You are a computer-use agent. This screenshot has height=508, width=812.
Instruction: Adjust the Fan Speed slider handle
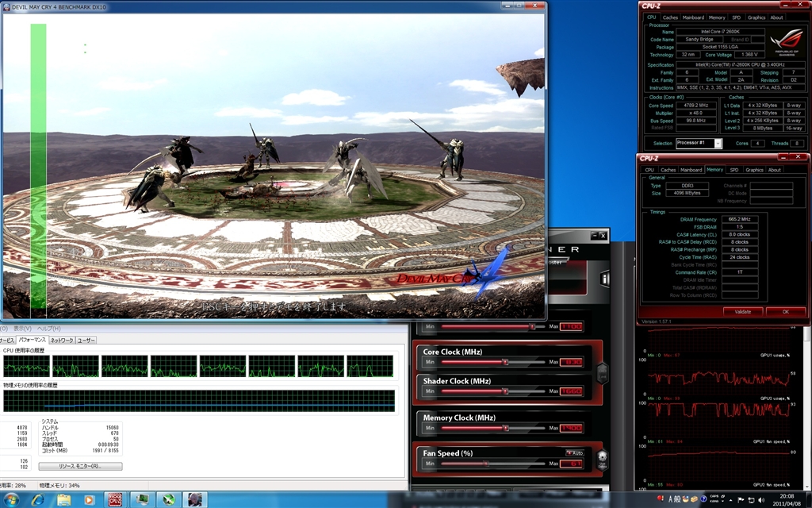click(486, 464)
